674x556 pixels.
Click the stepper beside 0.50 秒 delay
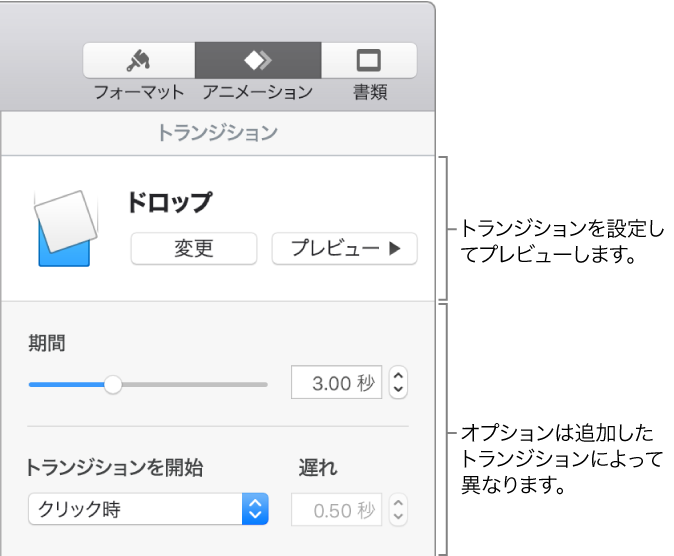coord(398,510)
